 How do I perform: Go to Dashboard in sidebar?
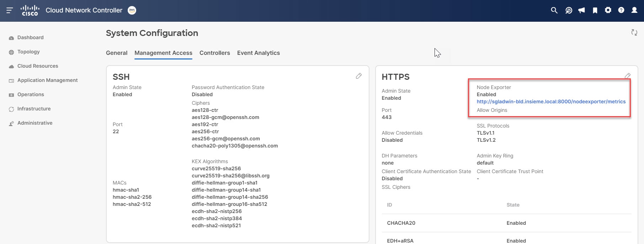tap(31, 37)
